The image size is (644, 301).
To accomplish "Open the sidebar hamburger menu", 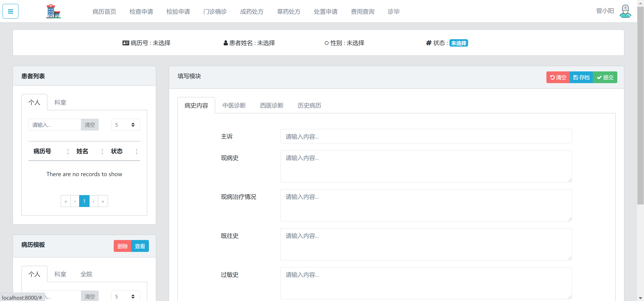I will pyautogui.click(x=10, y=11).
